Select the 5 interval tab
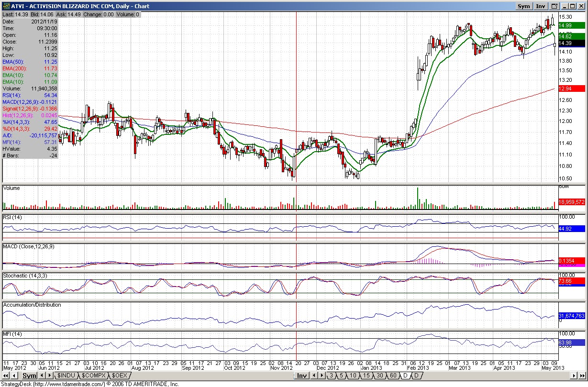The image size is (588, 387). click(341, 376)
